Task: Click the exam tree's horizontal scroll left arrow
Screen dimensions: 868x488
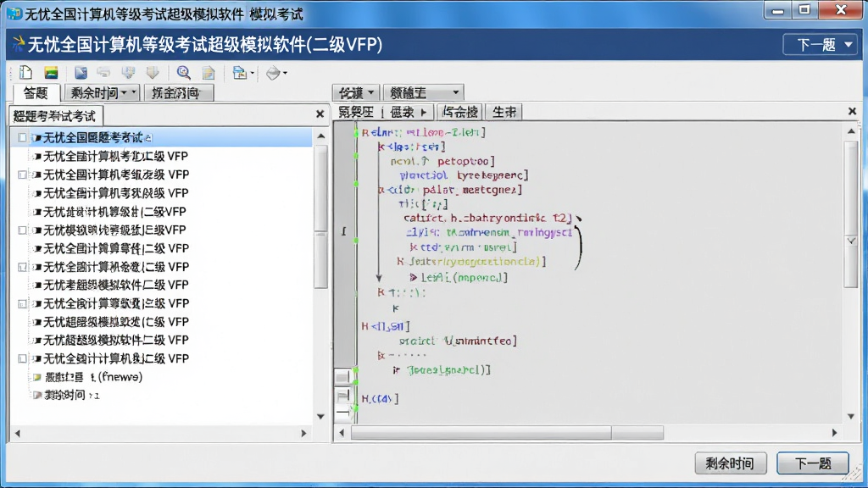Action: point(18,434)
